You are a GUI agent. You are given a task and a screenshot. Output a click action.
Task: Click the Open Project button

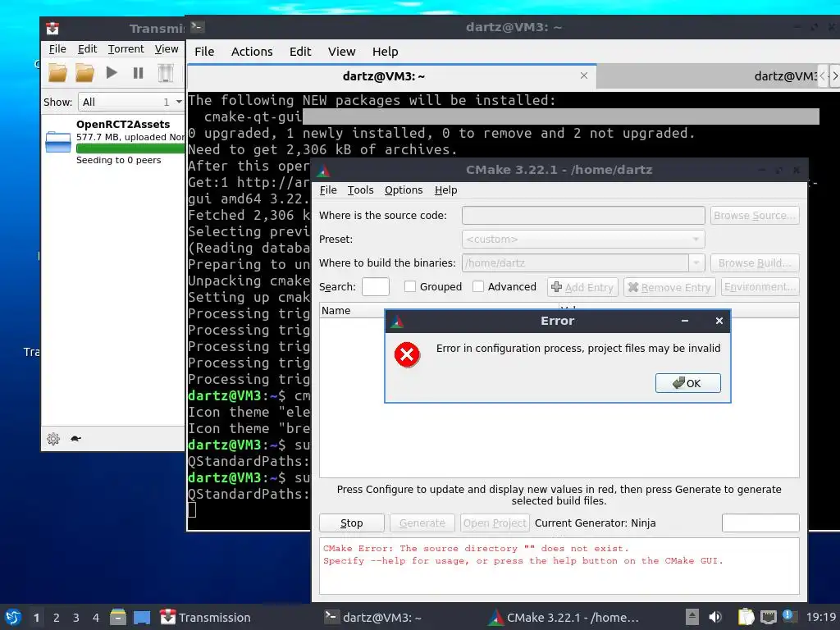(495, 523)
